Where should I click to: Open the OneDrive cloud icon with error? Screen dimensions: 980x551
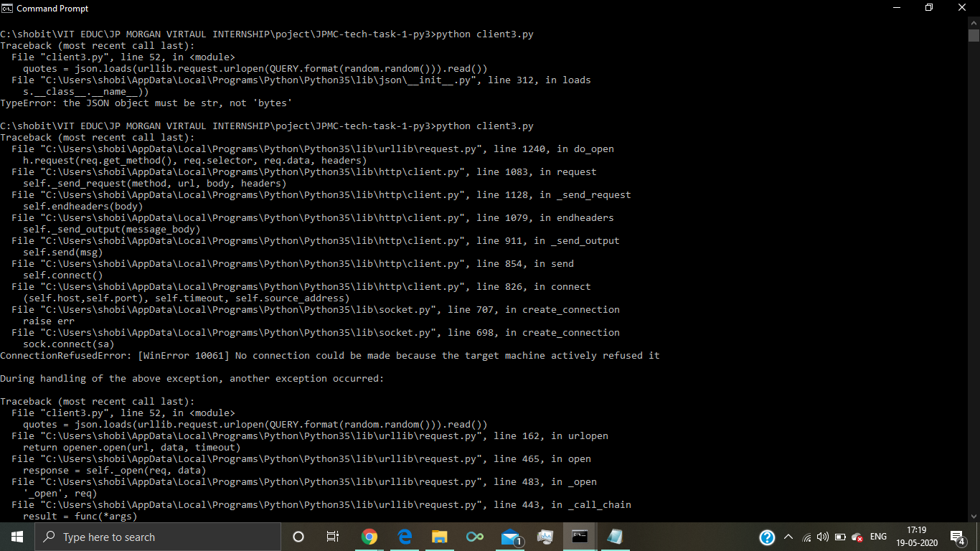coord(857,537)
